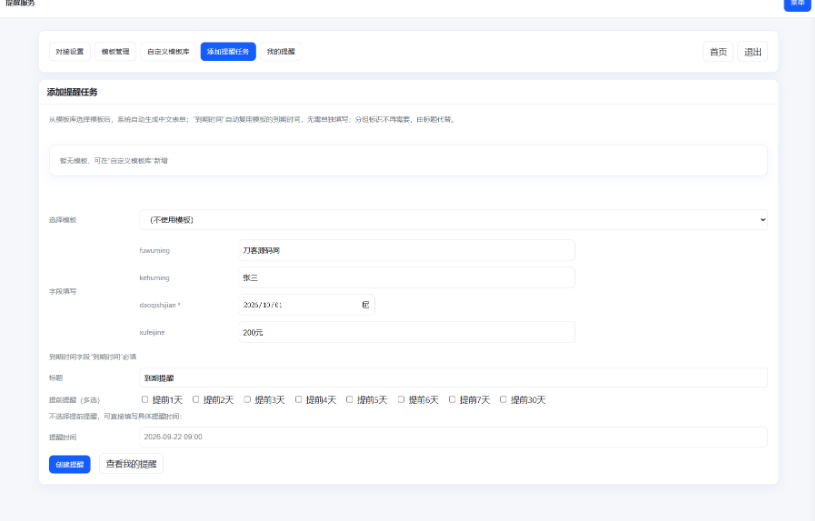Click the 添加提醒任务 panel heading
The width and height of the screenshot is (815, 521).
coord(72,92)
